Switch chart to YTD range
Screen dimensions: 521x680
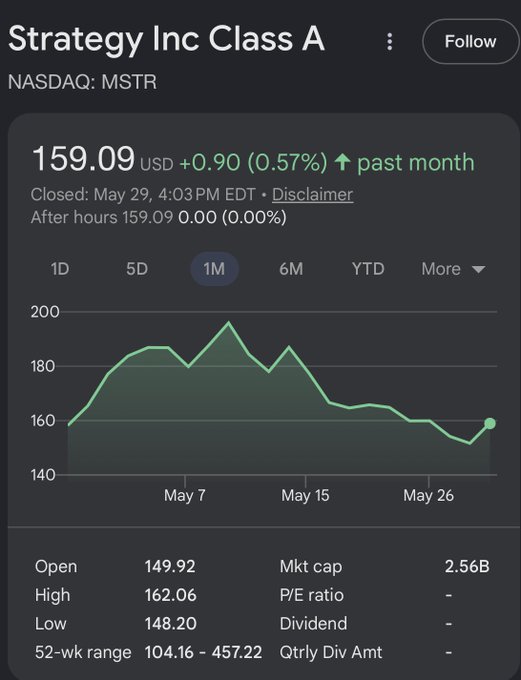(x=368, y=269)
